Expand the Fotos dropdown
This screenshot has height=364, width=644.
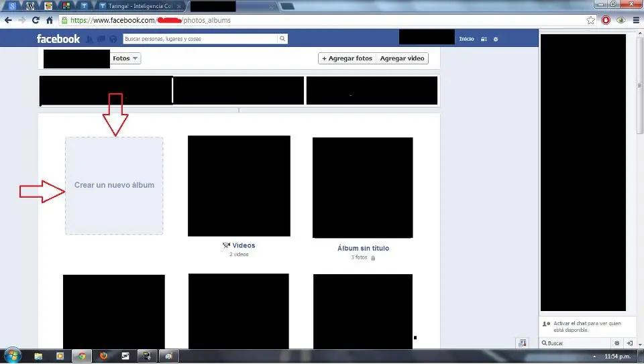(125, 58)
